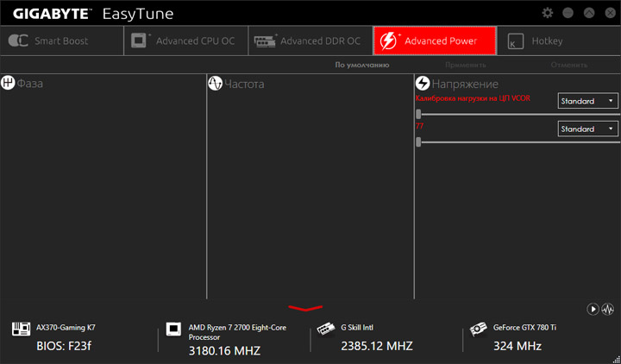
Task: Click the Напряжение lightning icon
Action: click(423, 84)
